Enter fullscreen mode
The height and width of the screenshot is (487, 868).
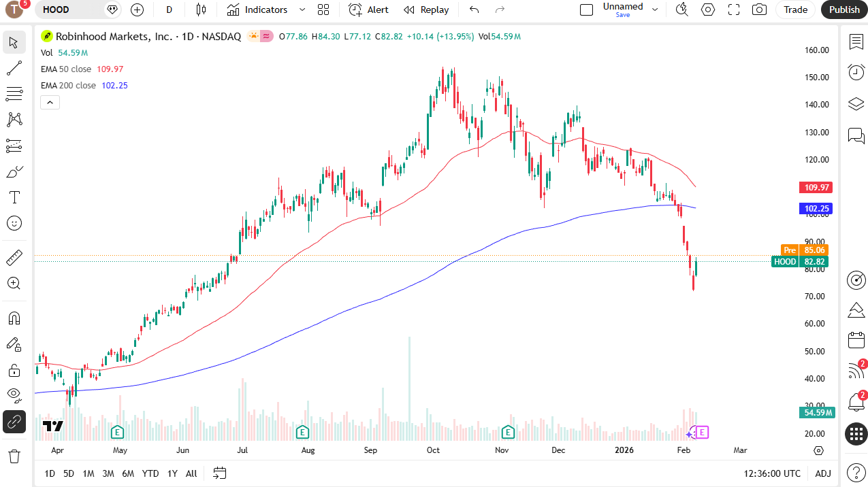[734, 10]
